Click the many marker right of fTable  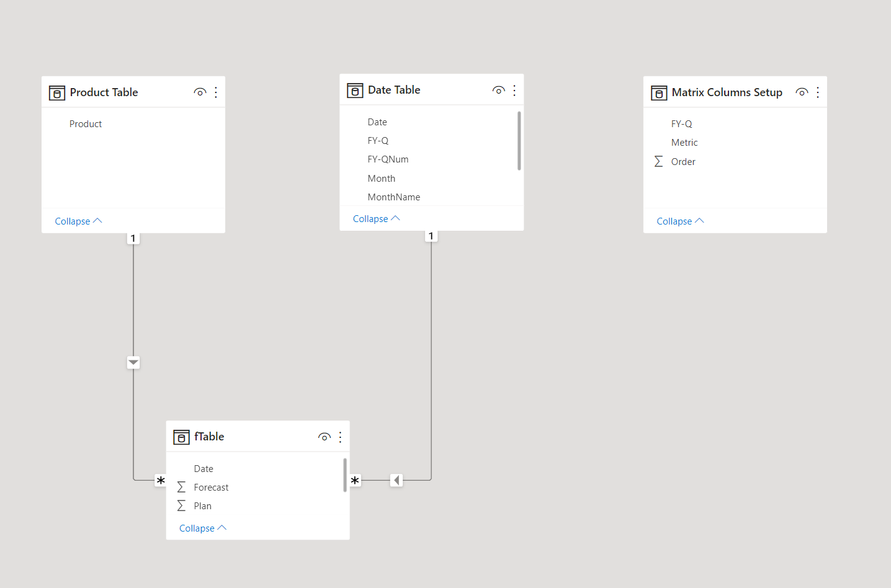355,480
